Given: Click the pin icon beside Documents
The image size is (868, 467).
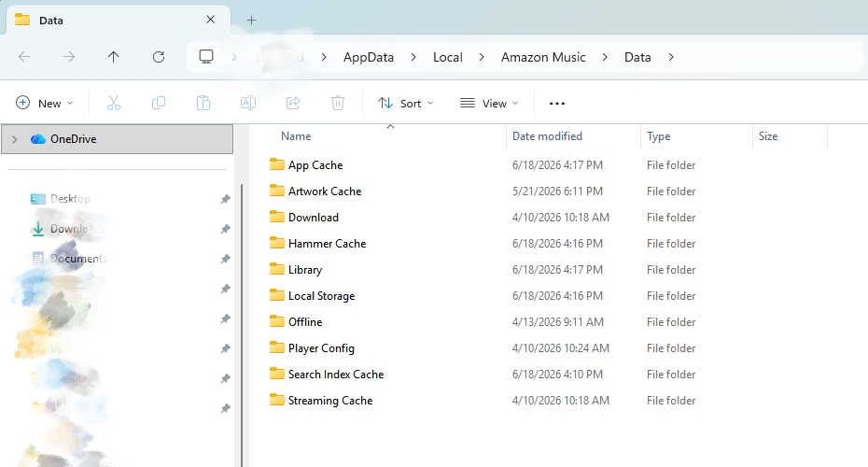Looking at the screenshot, I should (x=225, y=259).
